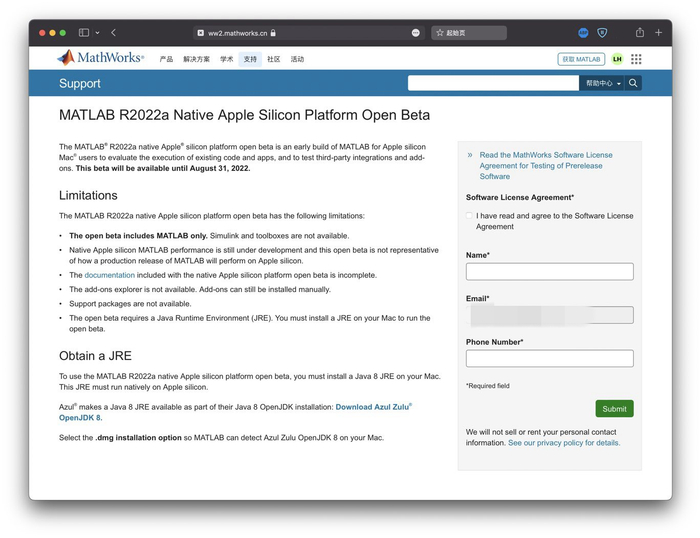This screenshot has width=700, height=538.
Task: Open the page options ellipsis icon
Action: coord(416,33)
